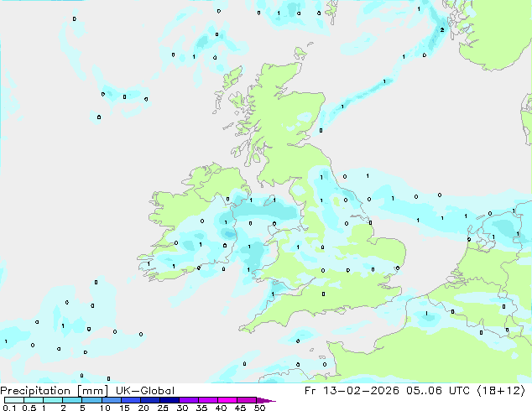
Task: Click the time range "05..06 UTC"
Action: point(438,391)
